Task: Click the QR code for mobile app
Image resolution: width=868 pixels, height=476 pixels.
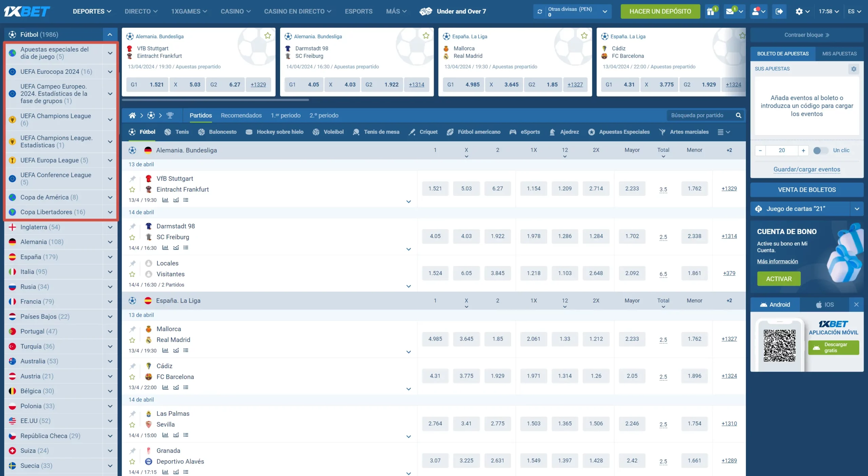Action: coord(780,346)
